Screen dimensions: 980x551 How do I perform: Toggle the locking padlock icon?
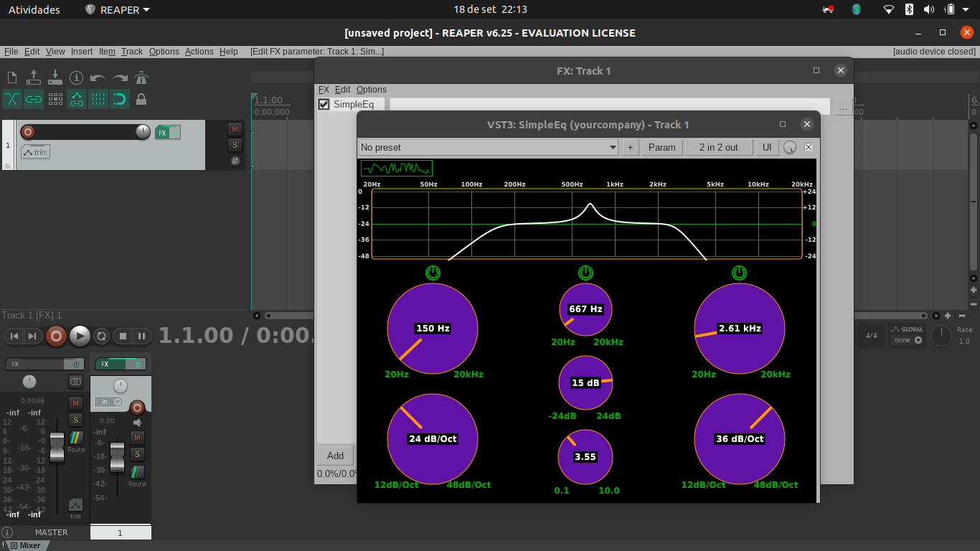coord(141,99)
